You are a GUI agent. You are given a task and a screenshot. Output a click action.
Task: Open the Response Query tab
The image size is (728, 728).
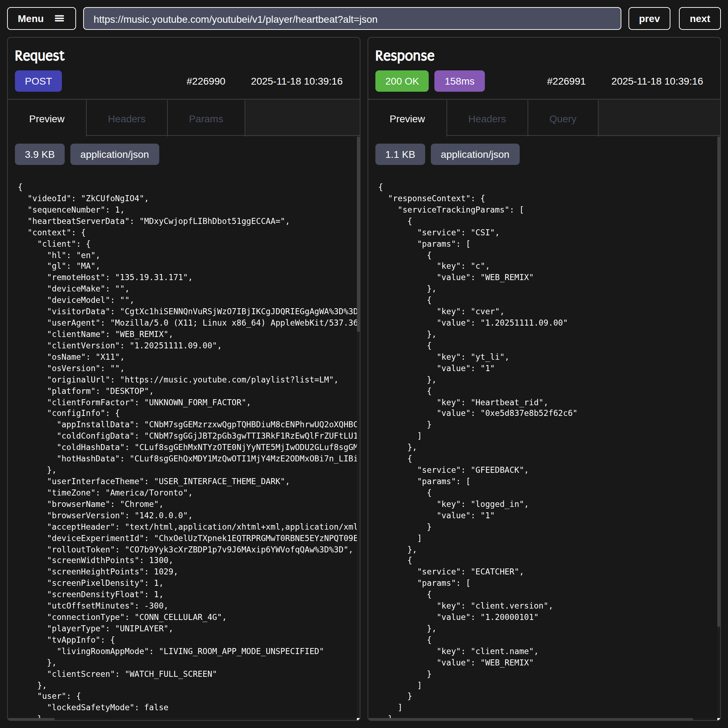[563, 119]
